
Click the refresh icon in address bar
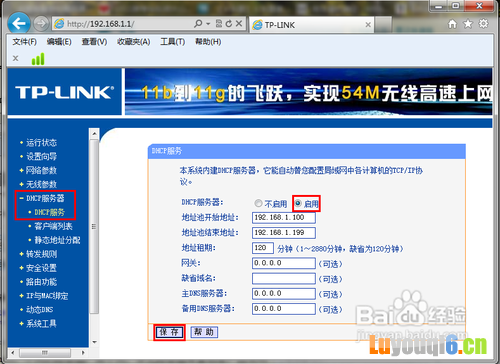click(229, 24)
